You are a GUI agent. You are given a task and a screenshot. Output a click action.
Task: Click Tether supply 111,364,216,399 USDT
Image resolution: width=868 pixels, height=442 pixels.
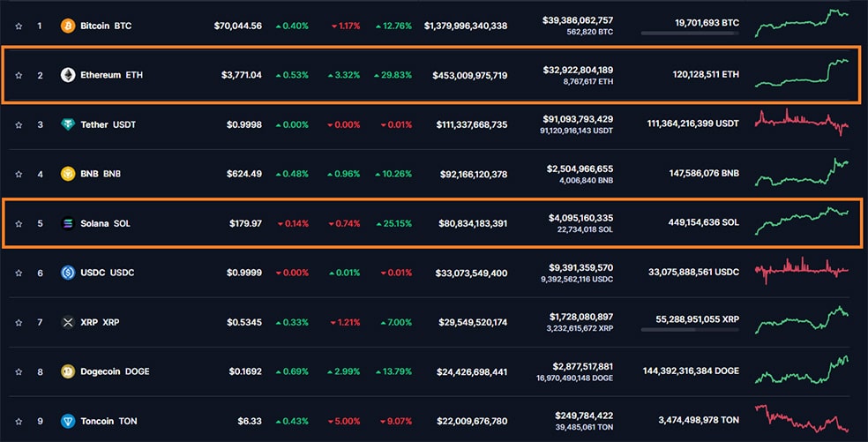point(693,124)
